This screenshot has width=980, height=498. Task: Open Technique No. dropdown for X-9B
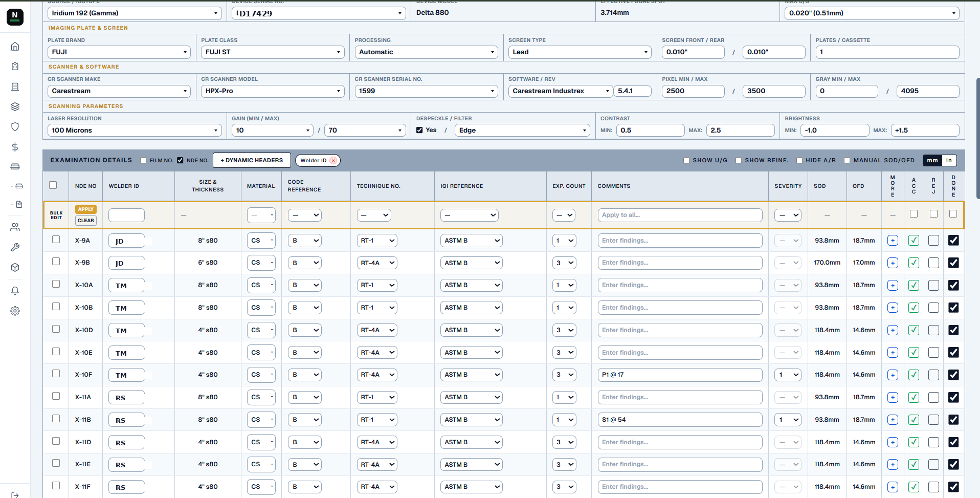click(x=377, y=263)
